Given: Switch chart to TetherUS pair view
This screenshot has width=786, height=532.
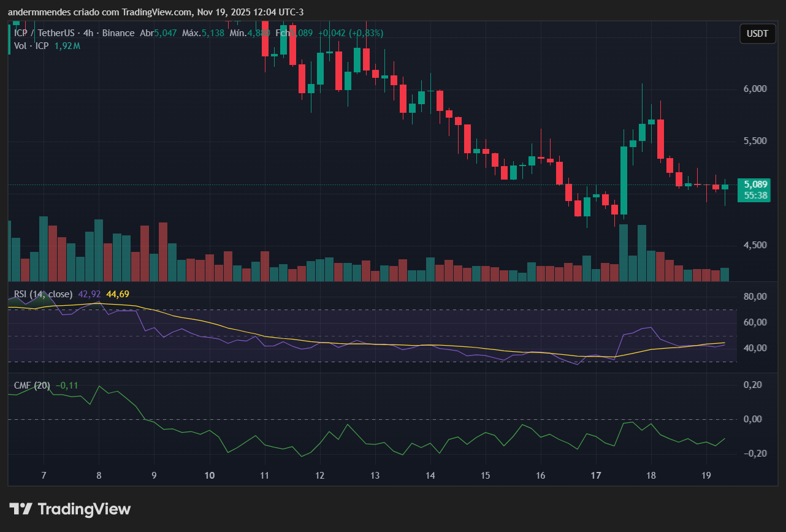Looking at the screenshot, I should 56,33.
